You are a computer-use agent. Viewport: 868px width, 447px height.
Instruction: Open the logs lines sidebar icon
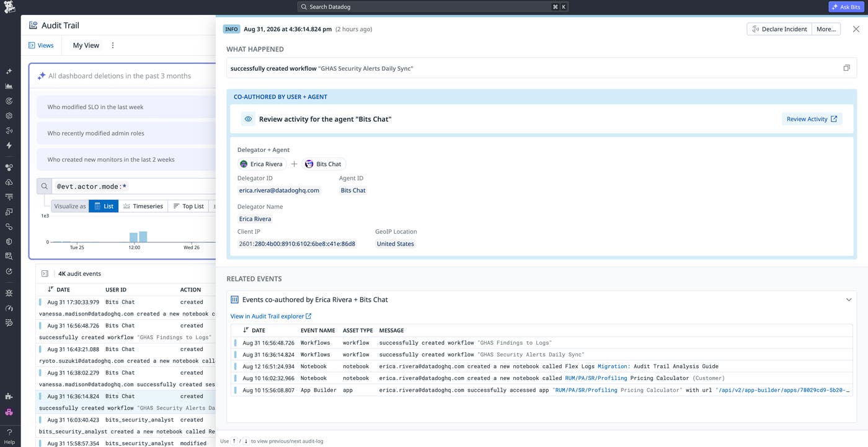[9, 197]
